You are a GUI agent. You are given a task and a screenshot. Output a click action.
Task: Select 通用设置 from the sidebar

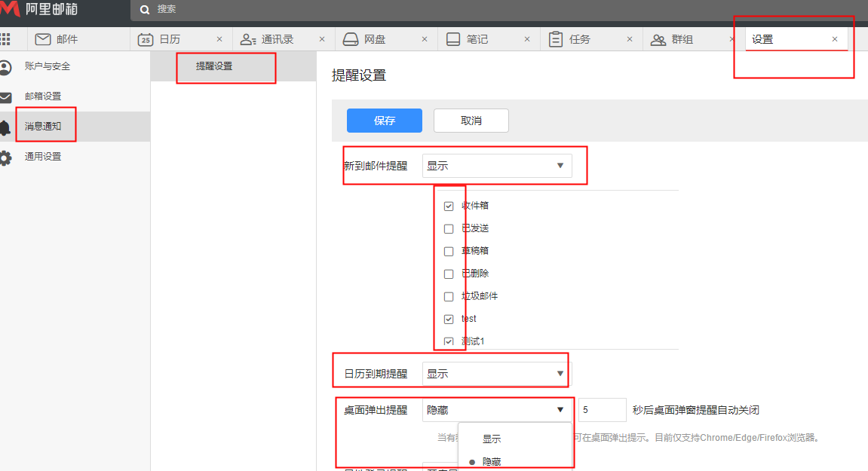43,157
